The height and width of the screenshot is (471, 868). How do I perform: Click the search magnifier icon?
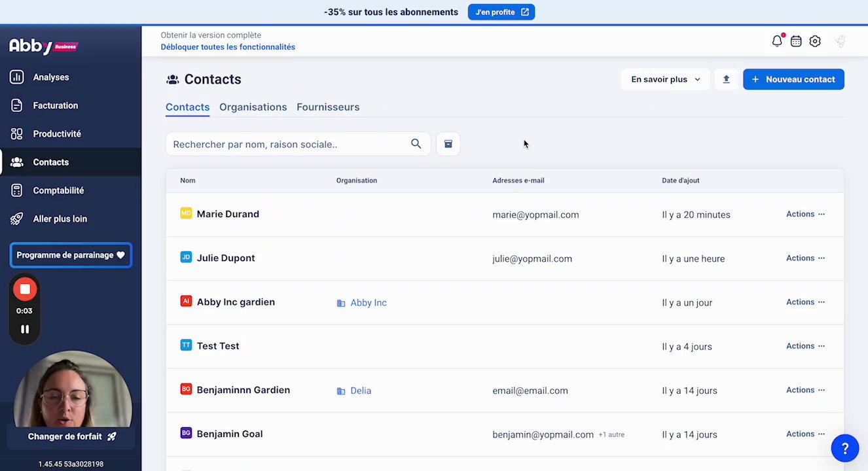416,144
